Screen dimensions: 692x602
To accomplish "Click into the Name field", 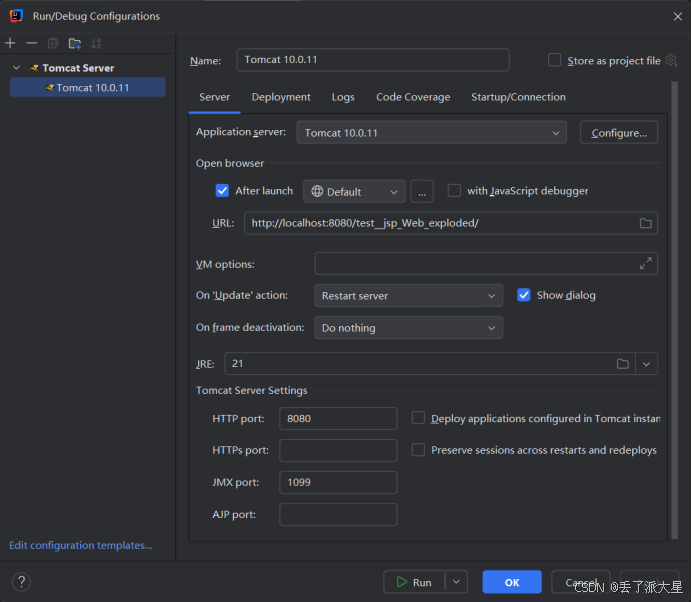I will coord(373,60).
